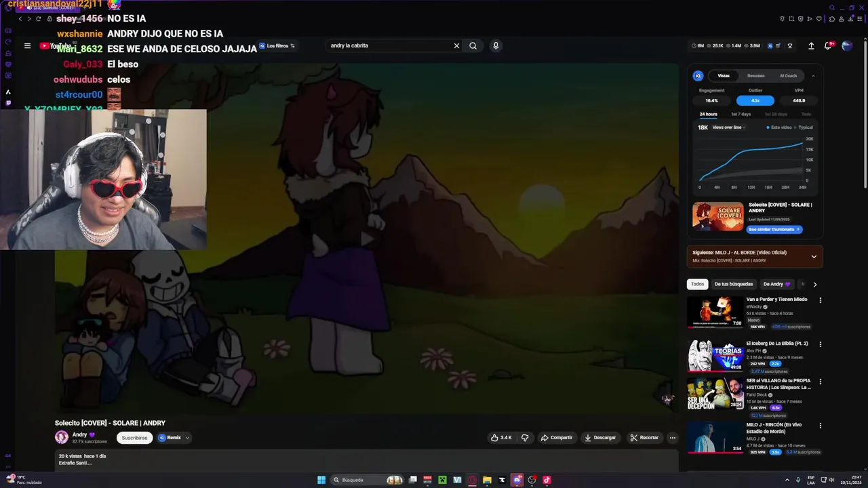Like the video with 3.4 K
Image resolution: width=868 pixels, height=488 pixels.
click(501, 438)
